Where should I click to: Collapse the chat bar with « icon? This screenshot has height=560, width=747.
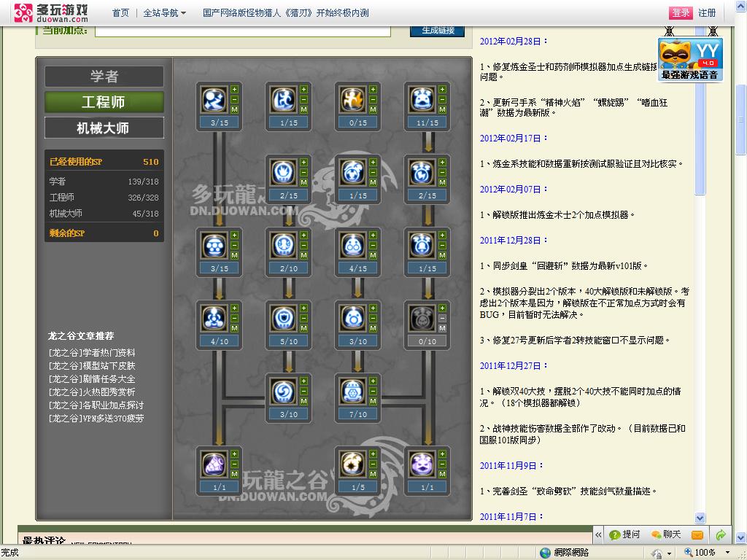tap(598, 534)
